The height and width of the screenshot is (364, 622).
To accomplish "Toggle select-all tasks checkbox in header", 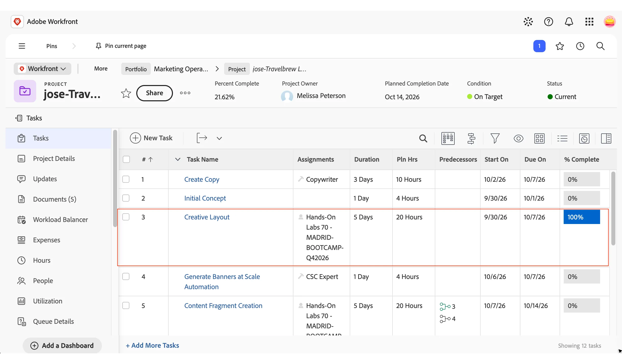I will pos(126,159).
